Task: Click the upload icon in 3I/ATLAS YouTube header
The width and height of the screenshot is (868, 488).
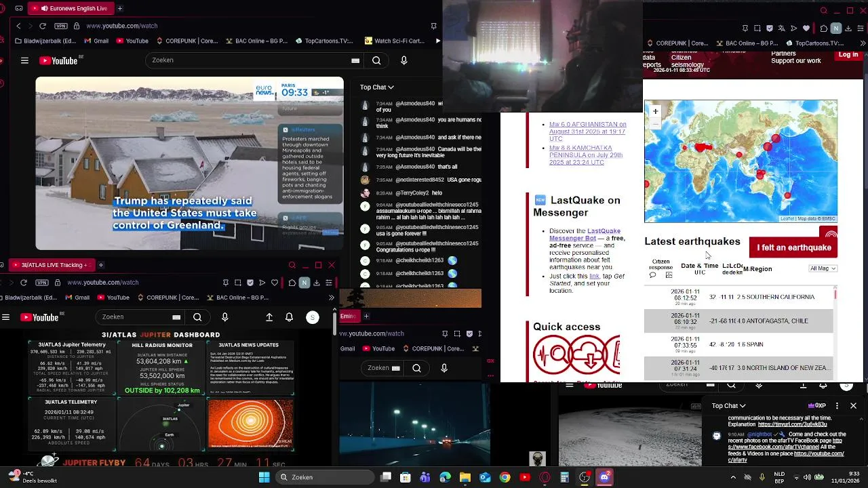Action: [269, 317]
